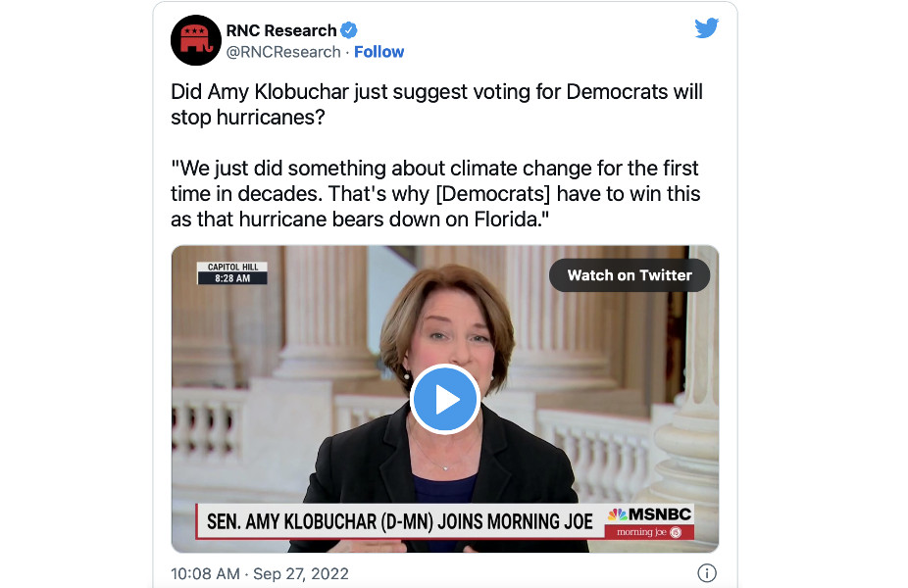Screen dimensions: 908x588
Task: Click the Sep 27, 2022 date
Action: (301, 573)
